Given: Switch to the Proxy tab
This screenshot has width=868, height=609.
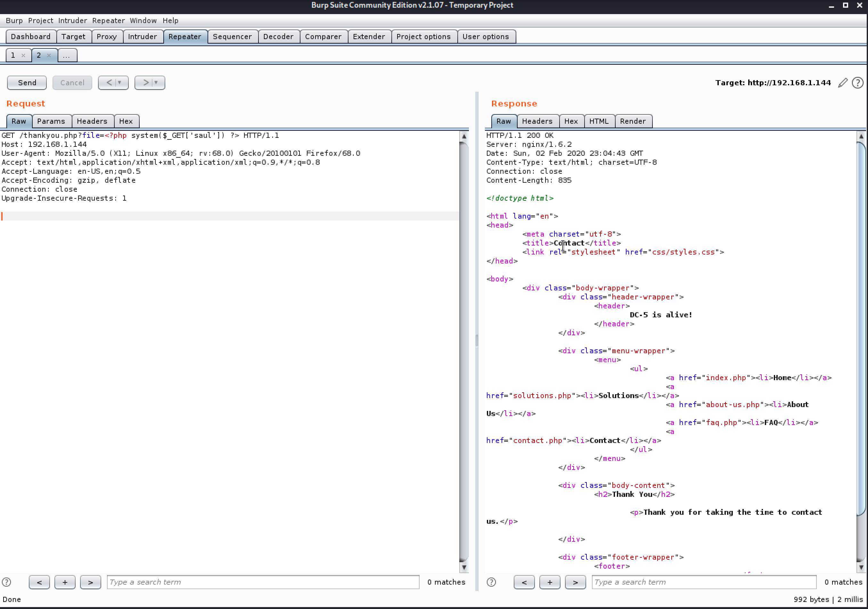Looking at the screenshot, I should click(x=107, y=37).
